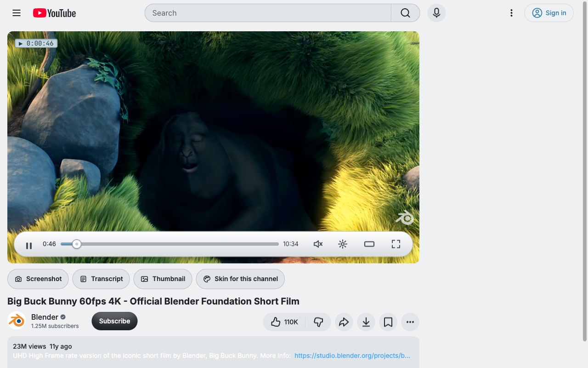Viewport: 588px width, 368px height.
Task: Click the video title text
Action: pyautogui.click(x=153, y=301)
